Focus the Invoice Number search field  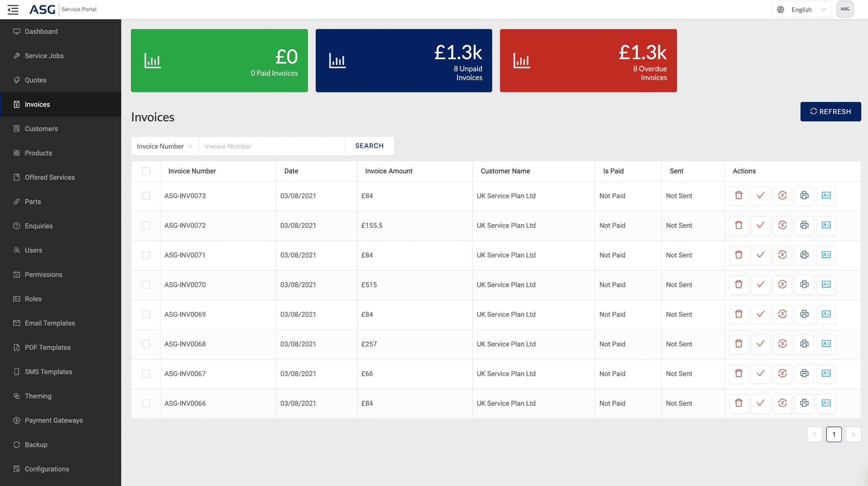point(272,146)
